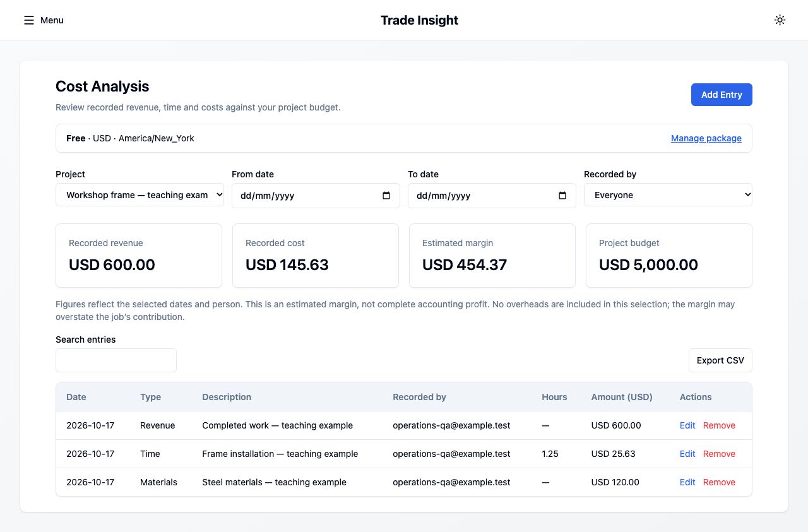Click the Export CSV button
Viewport: 808px width, 532px height.
pos(720,360)
